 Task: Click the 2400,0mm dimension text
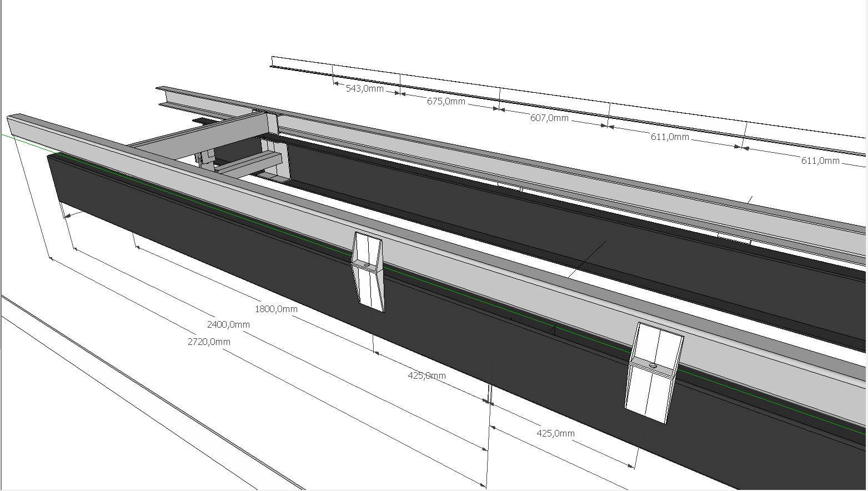click(228, 324)
